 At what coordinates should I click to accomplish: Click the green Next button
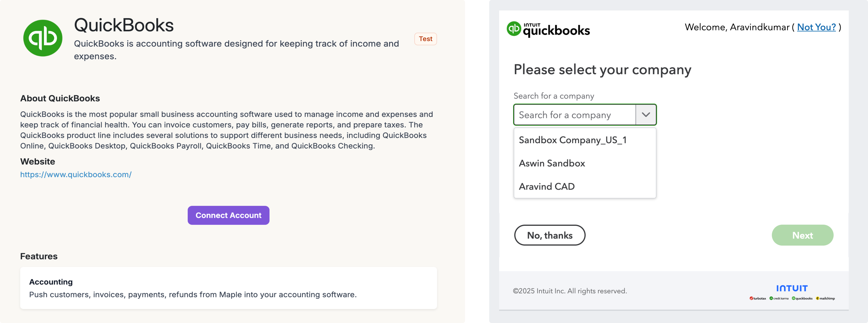[x=802, y=235]
